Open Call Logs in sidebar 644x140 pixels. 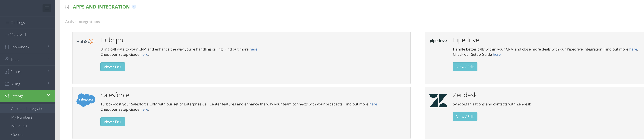(27, 22)
